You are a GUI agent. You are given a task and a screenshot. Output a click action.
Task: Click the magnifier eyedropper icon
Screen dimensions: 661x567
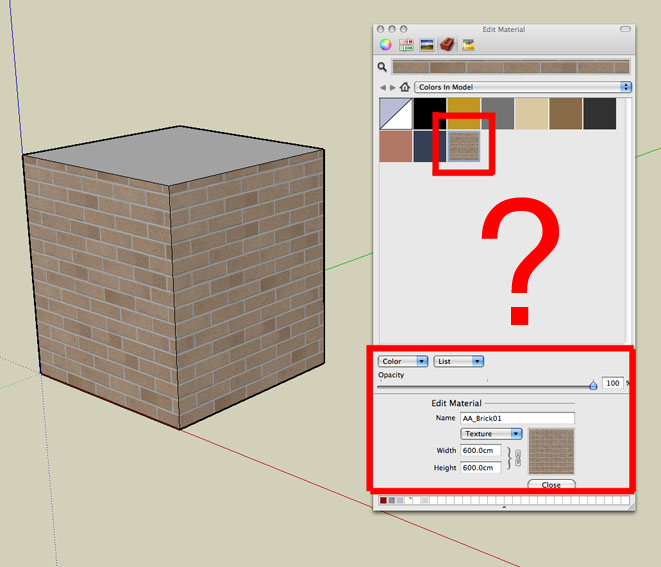click(382, 68)
